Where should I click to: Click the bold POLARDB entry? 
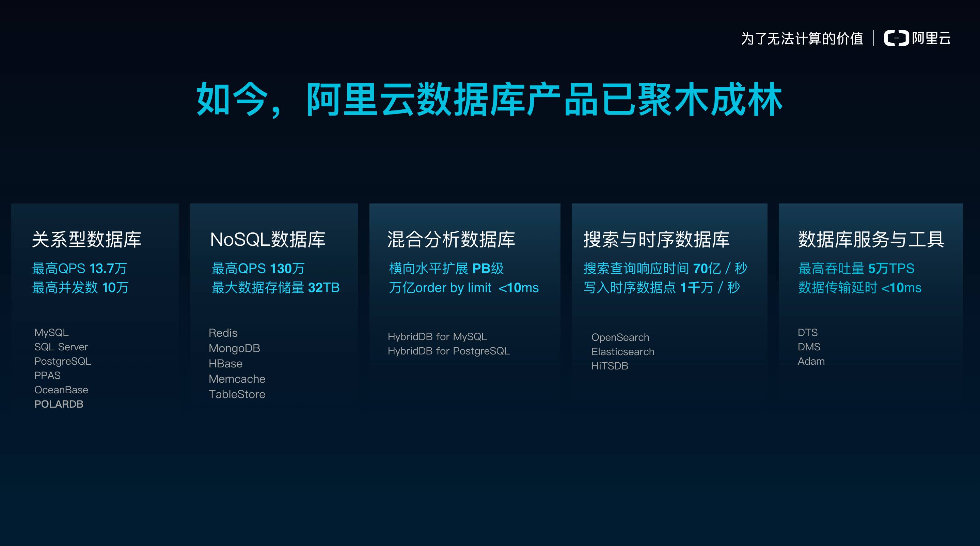pyautogui.click(x=59, y=404)
